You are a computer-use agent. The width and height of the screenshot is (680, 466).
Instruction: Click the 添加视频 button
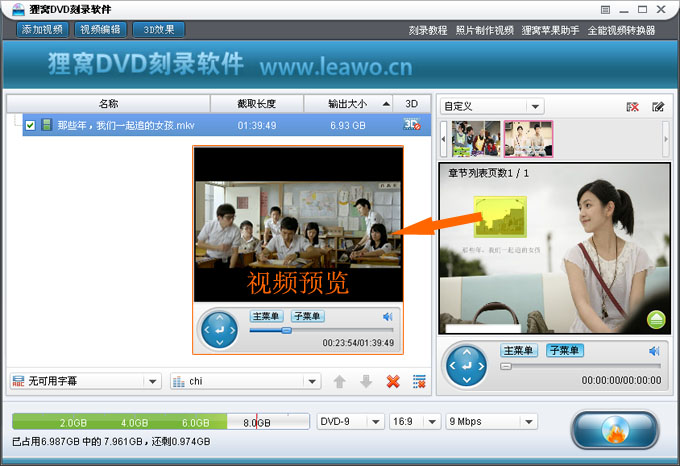(42, 29)
